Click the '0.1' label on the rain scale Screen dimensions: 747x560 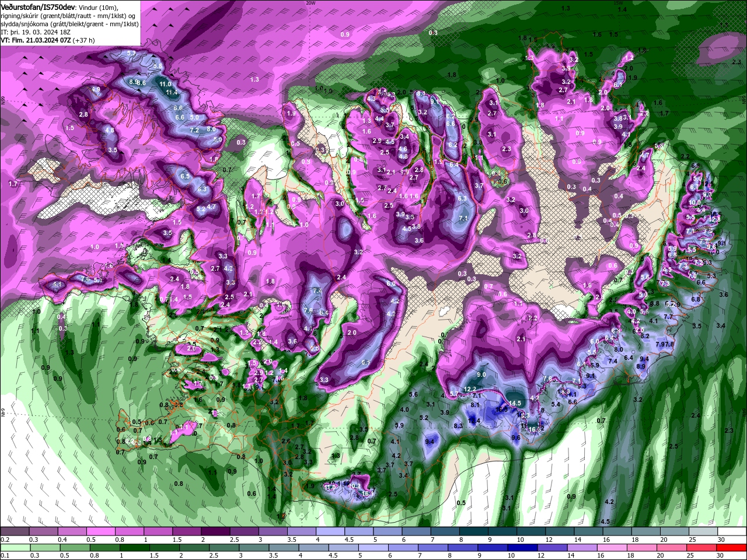click(x=5, y=555)
